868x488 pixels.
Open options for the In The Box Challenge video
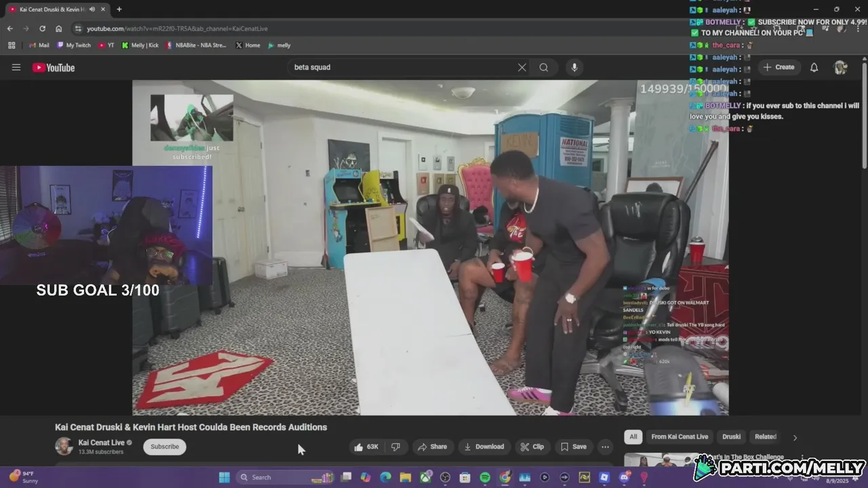pyautogui.click(x=804, y=457)
